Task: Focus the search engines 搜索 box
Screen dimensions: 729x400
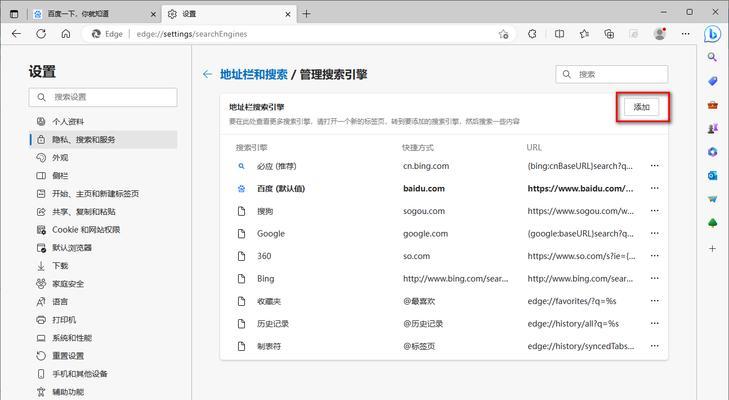Action: tap(611, 74)
